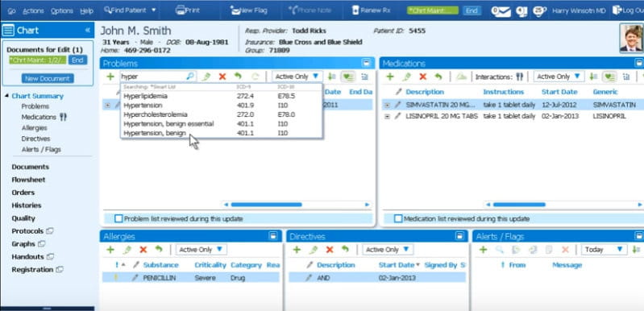This screenshot has height=311, width=644.
Task: Open the mail envelope inbox icon
Action: coord(501,11)
